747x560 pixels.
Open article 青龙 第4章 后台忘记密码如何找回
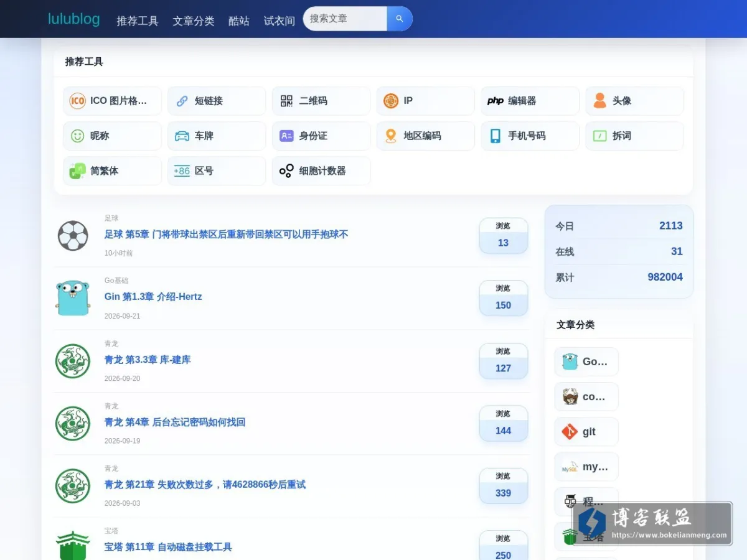click(x=175, y=422)
